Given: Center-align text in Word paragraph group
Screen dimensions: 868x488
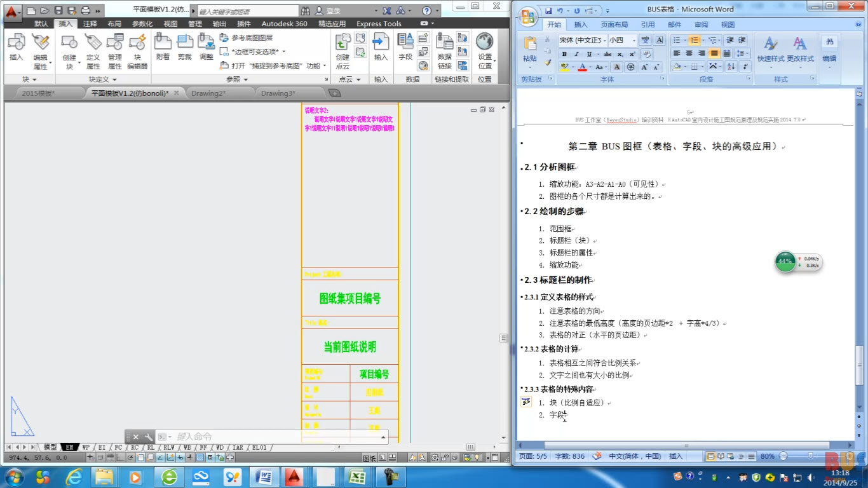Looking at the screenshot, I should pyautogui.click(x=689, y=53).
